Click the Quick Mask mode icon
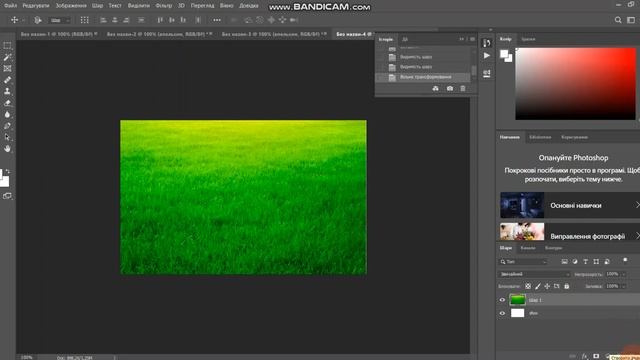 7,196
